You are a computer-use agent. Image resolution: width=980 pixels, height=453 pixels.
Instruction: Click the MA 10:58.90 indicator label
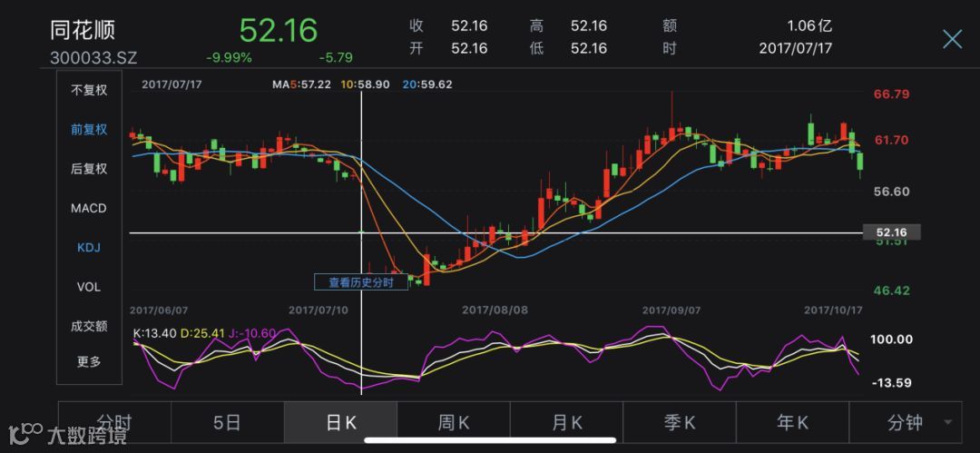(365, 84)
